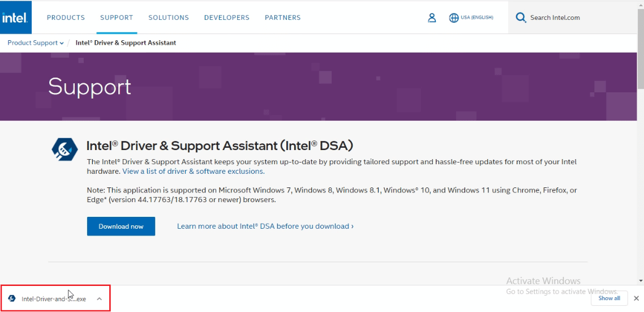Screen dimensions: 644x312
Task: Open the PRODUCTS menu
Action: point(66,18)
